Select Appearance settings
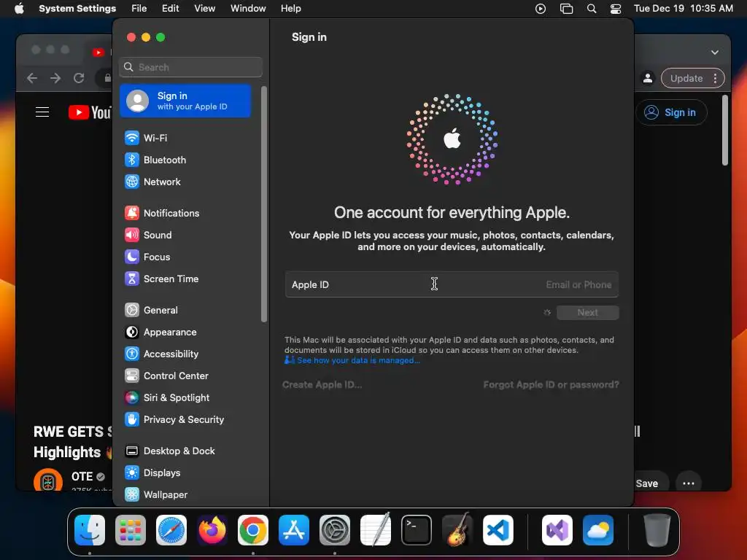Viewport: 747px width, 560px height. click(x=186, y=332)
